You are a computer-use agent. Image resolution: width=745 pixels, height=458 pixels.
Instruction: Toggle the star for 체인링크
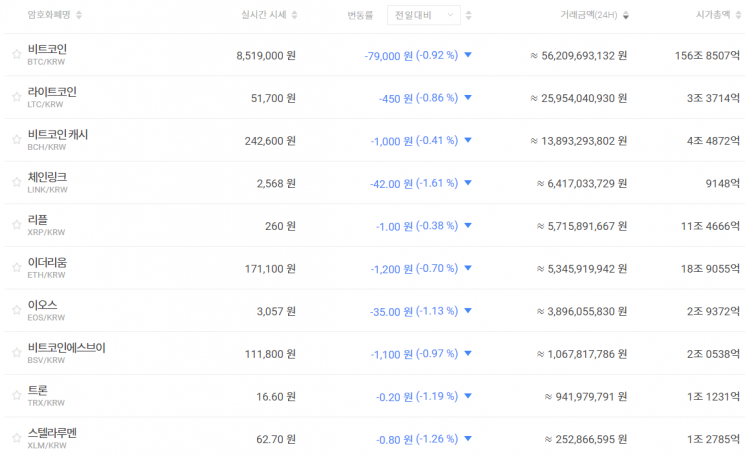pyautogui.click(x=17, y=182)
